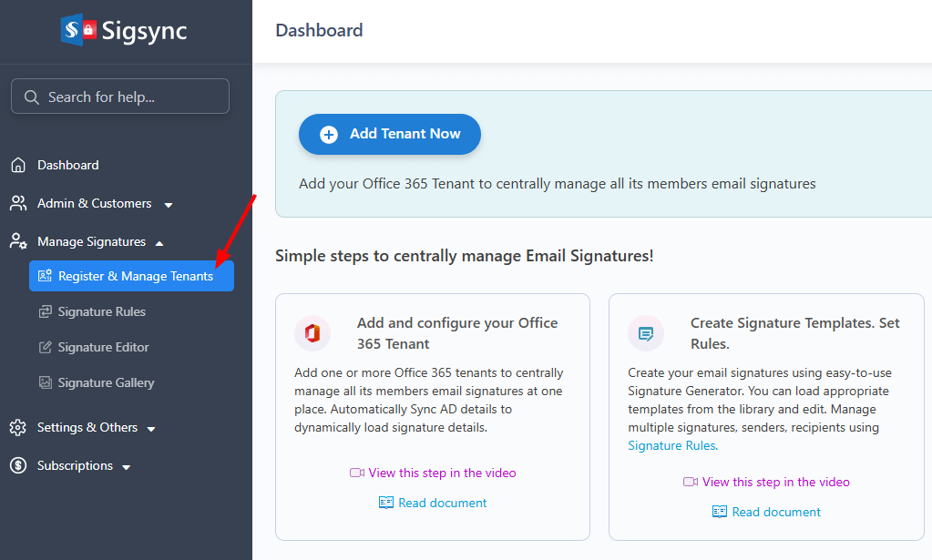Click the magnifier icon in search box
Image resolution: width=932 pixels, height=560 pixels.
(x=32, y=97)
